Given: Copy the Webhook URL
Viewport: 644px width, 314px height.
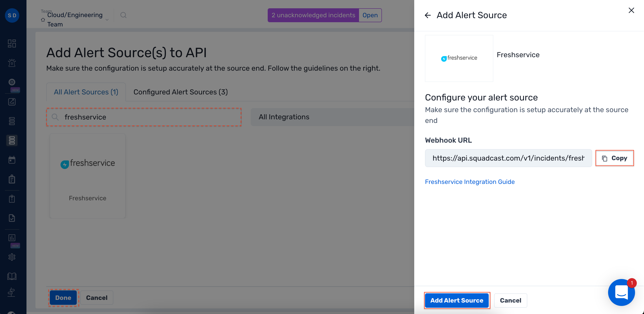Looking at the screenshot, I should pos(615,158).
